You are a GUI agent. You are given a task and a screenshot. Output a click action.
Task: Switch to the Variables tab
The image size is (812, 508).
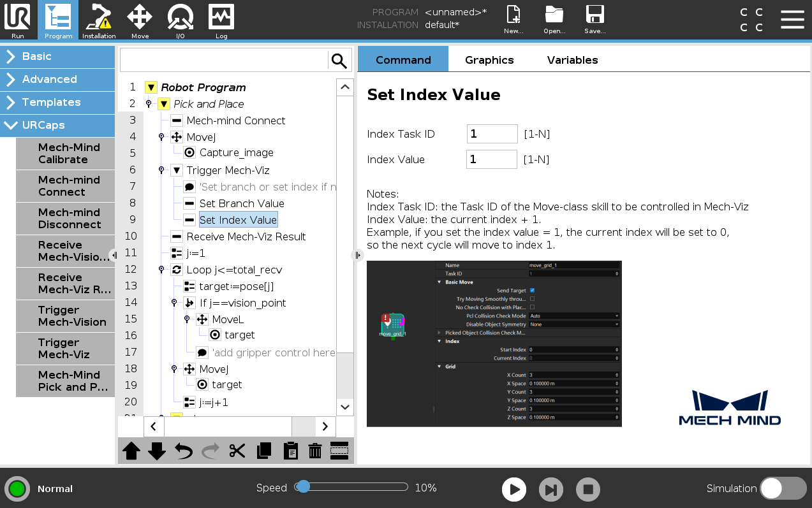pyautogui.click(x=572, y=60)
